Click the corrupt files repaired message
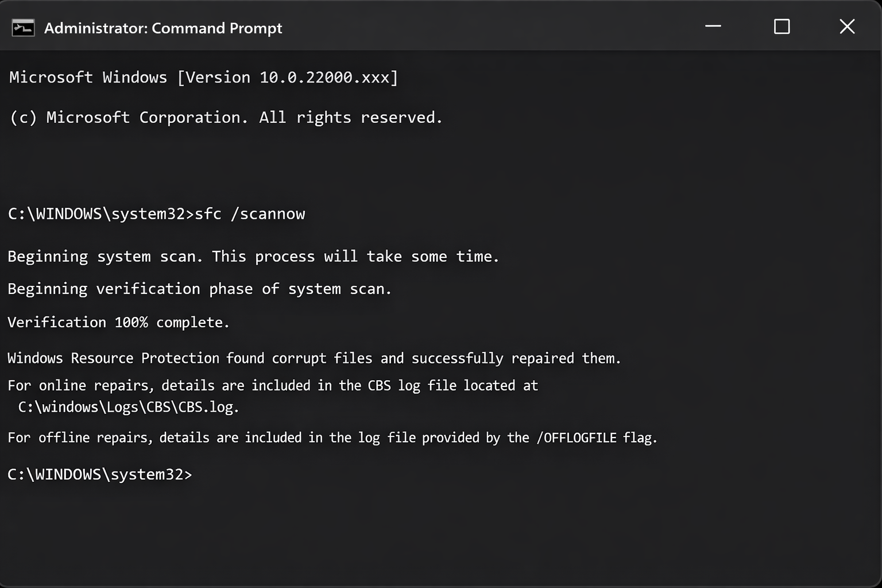 point(314,358)
